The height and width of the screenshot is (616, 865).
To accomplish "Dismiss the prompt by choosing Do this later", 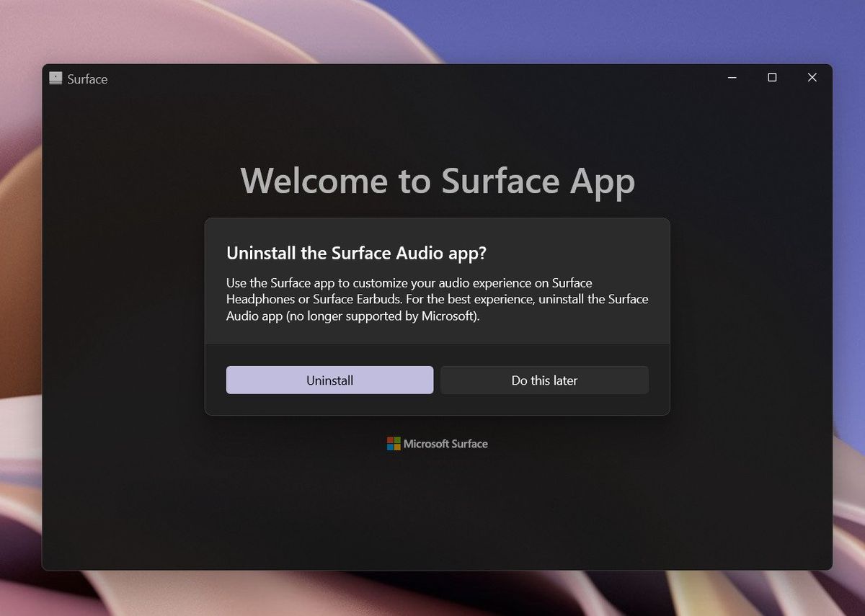I will (x=544, y=380).
